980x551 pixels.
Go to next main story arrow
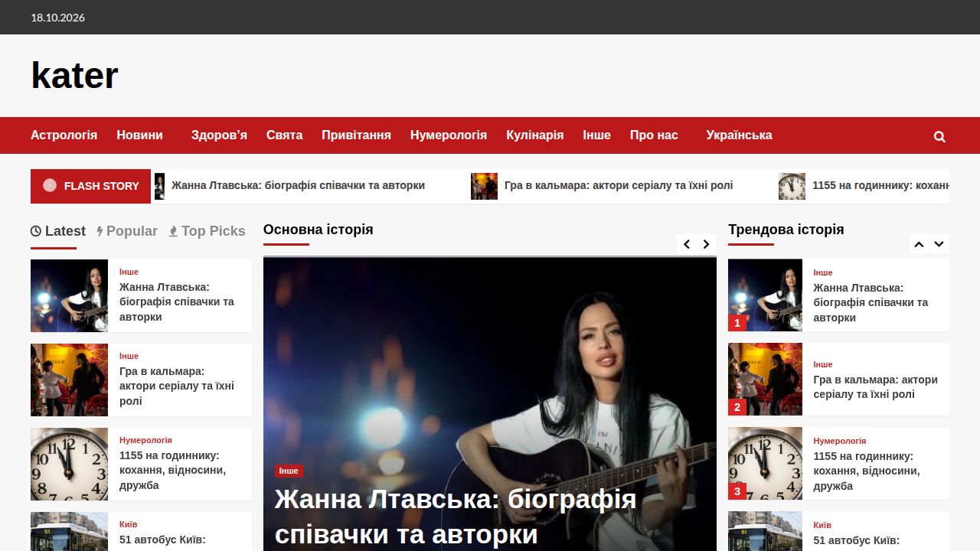click(707, 244)
